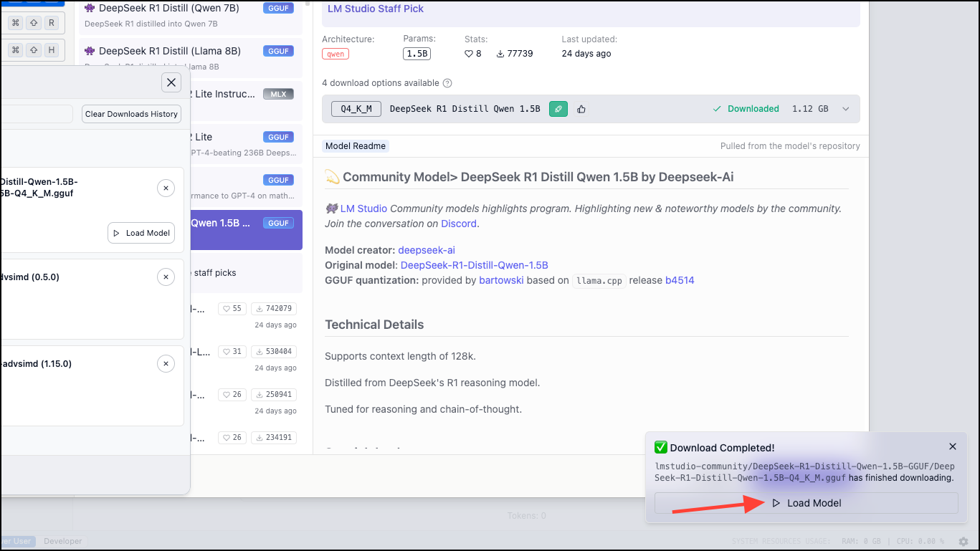This screenshot has width=980, height=551.
Task: Click the download count 250941 badge
Action: (274, 395)
